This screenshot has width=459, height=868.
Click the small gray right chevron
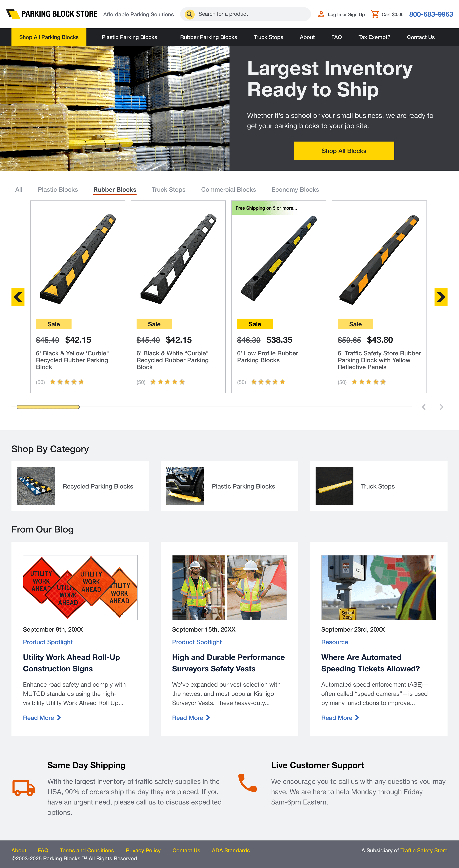click(441, 407)
